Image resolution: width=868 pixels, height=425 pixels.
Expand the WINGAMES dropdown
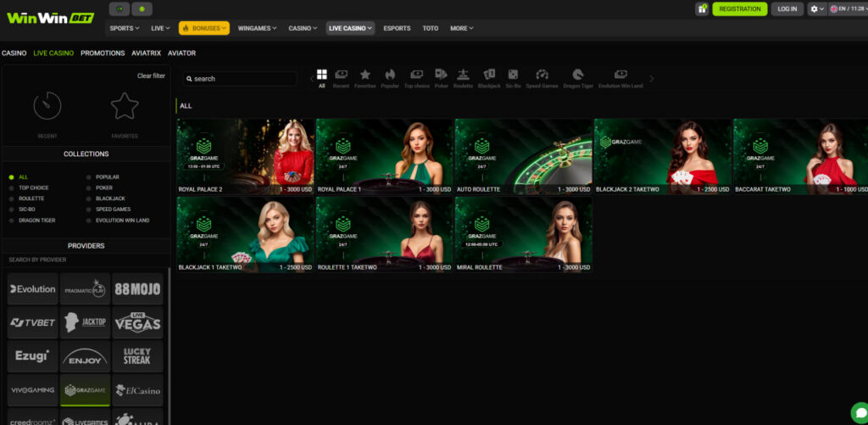pos(258,28)
